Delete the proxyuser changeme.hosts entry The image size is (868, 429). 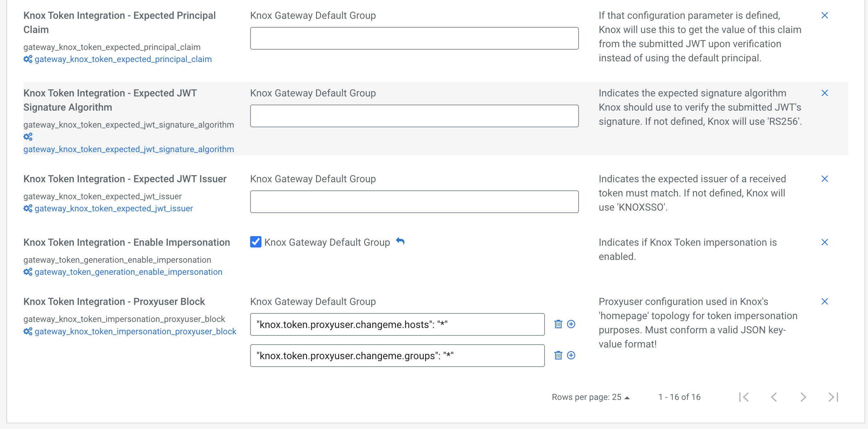click(558, 324)
